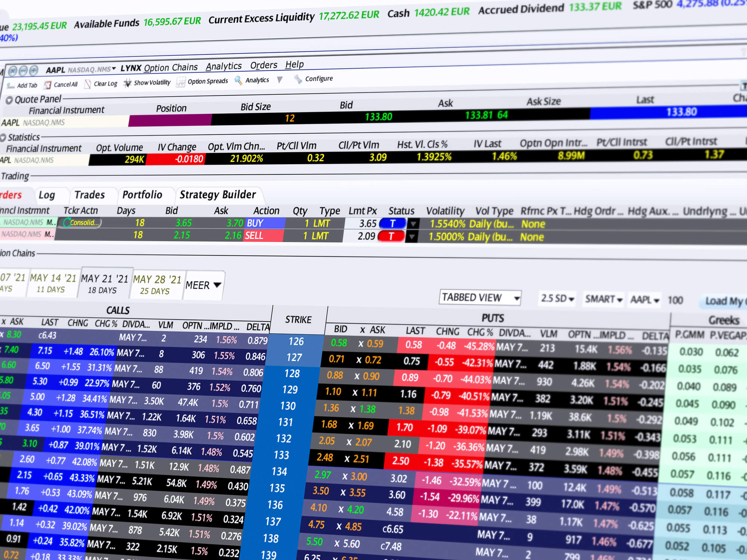Click the SELL action cell
747x560 pixels.
point(263,236)
